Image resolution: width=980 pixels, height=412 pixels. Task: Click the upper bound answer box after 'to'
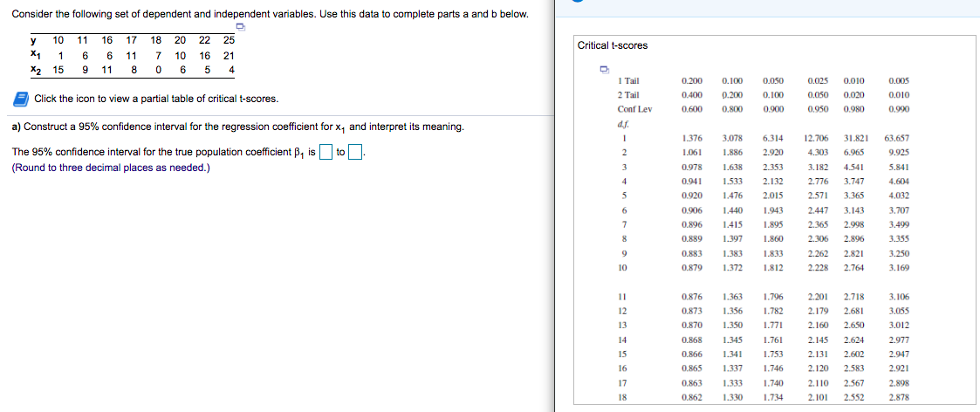coord(356,152)
